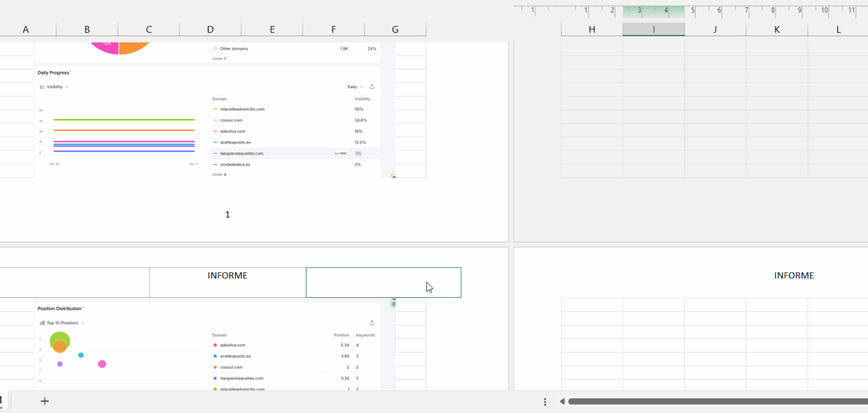Click the export icon in Position Distribution
This screenshot has height=413, width=868.
372,322
